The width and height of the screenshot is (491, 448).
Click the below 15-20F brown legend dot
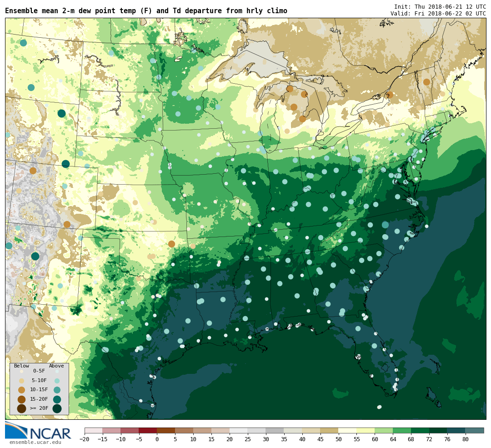tap(22, 399)
